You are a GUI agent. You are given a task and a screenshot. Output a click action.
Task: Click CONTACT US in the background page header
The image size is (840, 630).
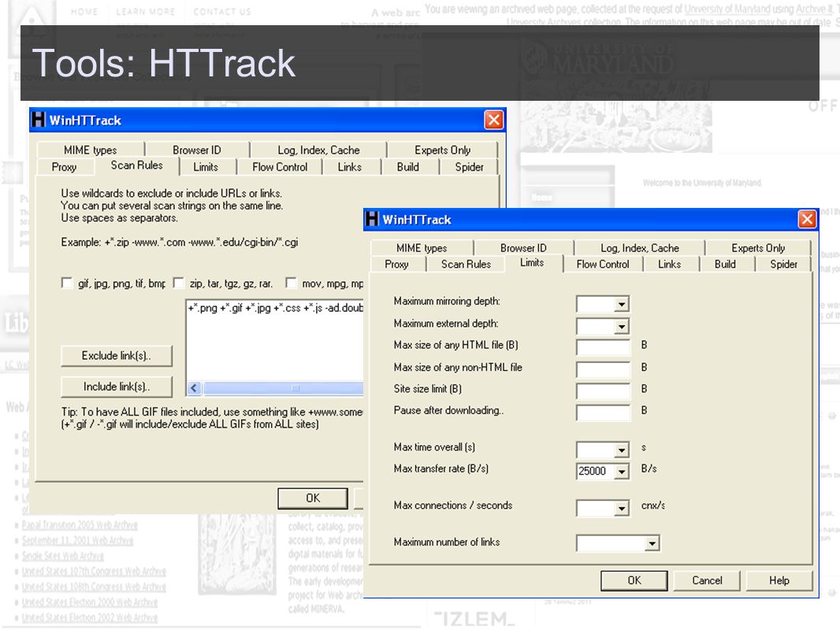tap(221, 11)
